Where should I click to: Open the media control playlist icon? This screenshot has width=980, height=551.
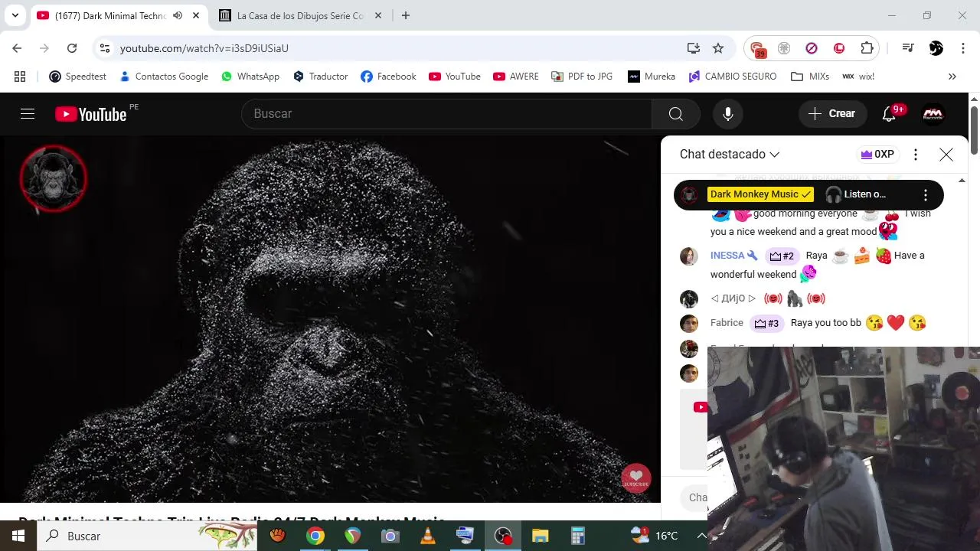[908, 48]
